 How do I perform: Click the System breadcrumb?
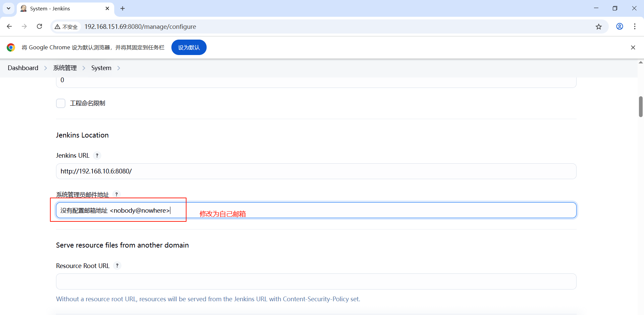pos(101,68)
